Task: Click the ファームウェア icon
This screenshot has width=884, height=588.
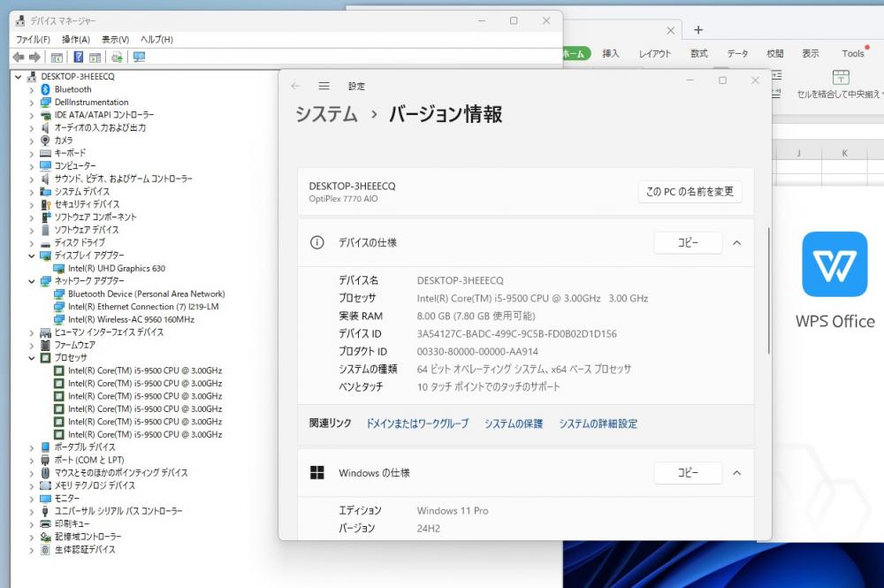Action: point(46,345)
